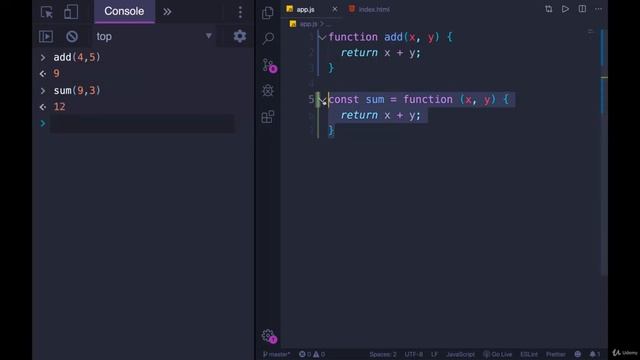640x360 pixels.
Task: Click the feedback smiley icon in status bar
Action: (x=578, y=354)
